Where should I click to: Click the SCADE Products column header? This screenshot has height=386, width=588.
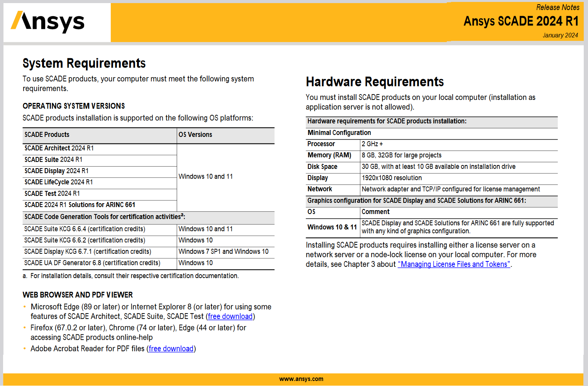[100, 135]
